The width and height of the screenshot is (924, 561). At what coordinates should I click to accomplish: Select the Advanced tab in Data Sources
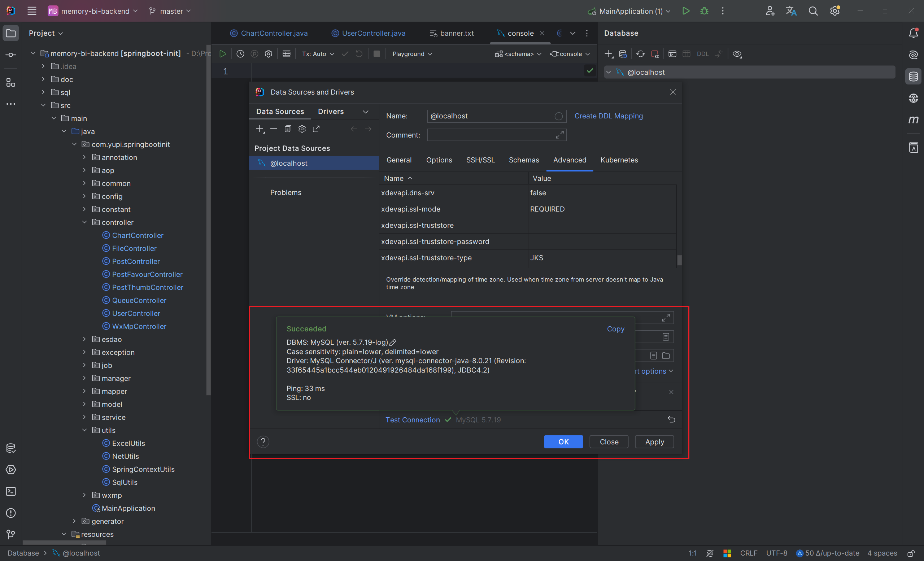569,160
